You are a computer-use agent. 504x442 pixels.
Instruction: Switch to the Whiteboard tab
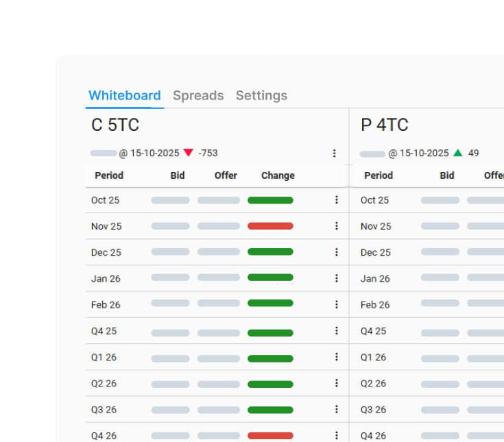[x=125, y=96]
